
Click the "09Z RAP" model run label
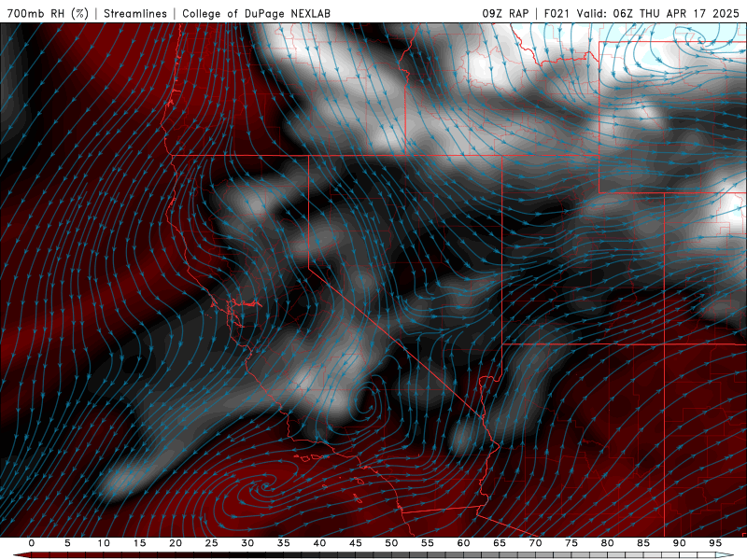(505, 13)
